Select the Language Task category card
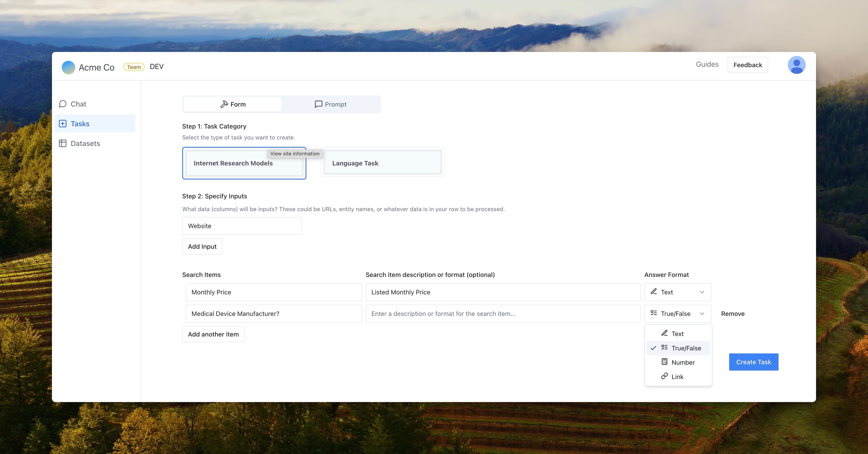Image resolution: width=868 pixels, height=454 pixels. [382, 163]
